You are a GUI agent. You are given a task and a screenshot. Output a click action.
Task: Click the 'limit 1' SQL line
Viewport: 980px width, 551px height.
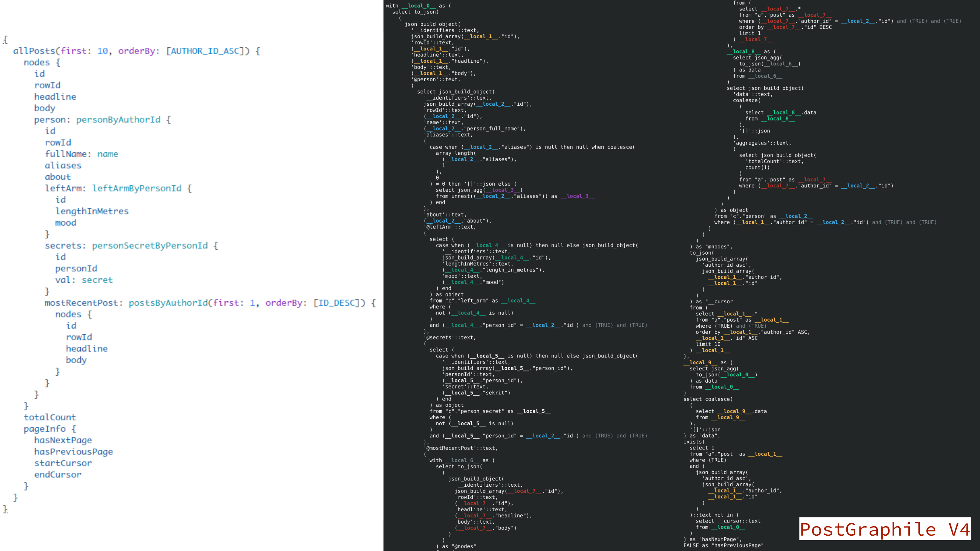[750, 34]
